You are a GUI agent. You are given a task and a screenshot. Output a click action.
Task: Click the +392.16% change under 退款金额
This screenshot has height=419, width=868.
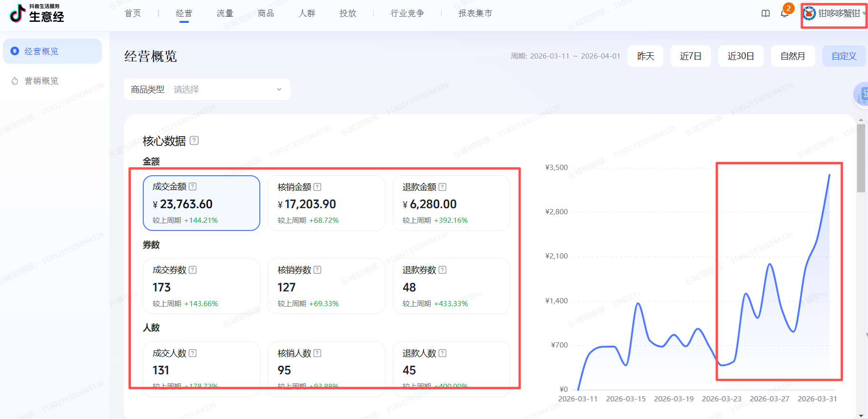pyautogui.click(x=451, y=220)
